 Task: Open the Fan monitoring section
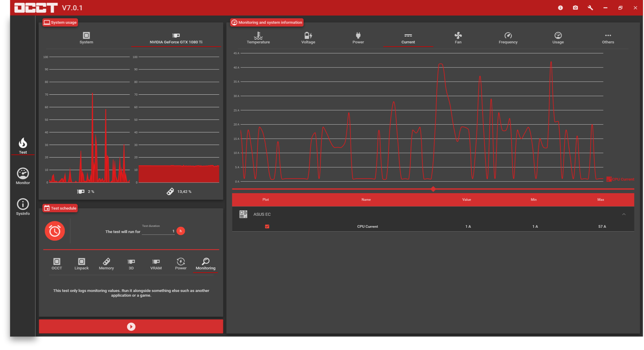pyautogui.click(x=457, y=38)
